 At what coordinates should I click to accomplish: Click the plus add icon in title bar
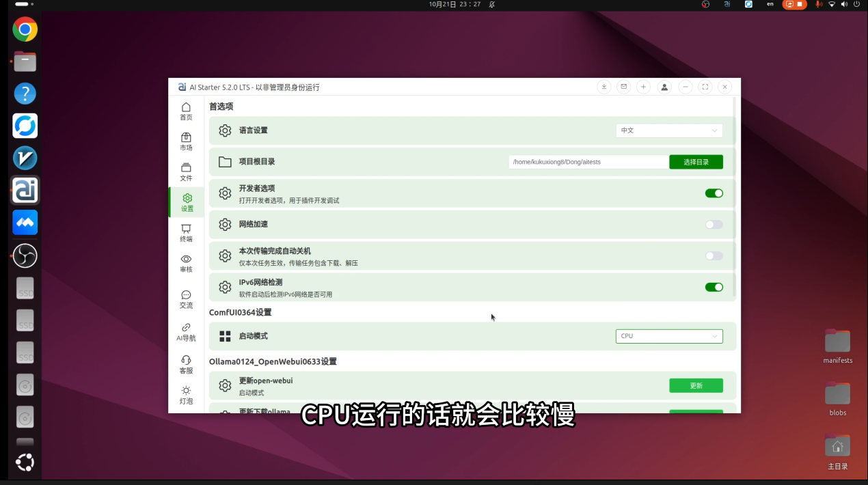click(x=643, y=87)
